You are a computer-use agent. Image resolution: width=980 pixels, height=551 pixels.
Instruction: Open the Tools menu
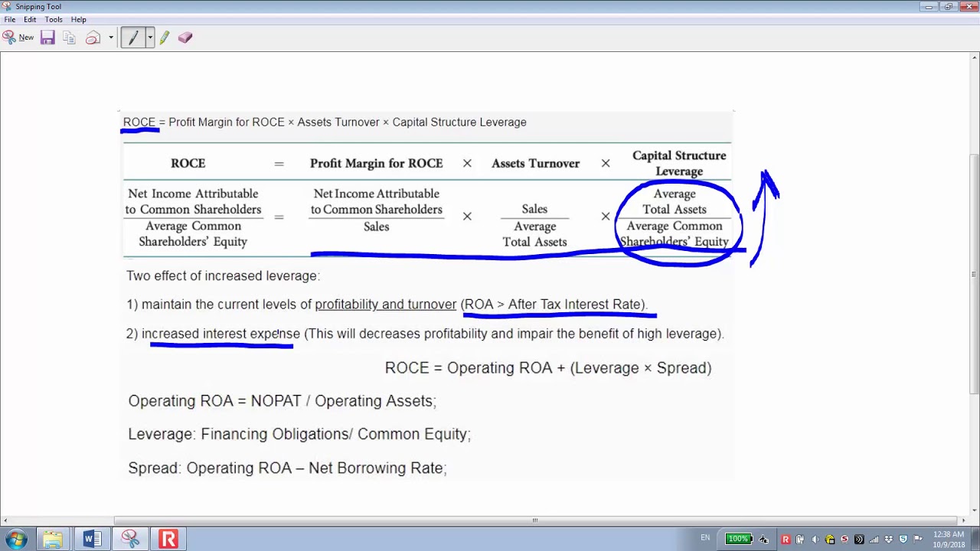pyautogui.click(x=54, y=19)
